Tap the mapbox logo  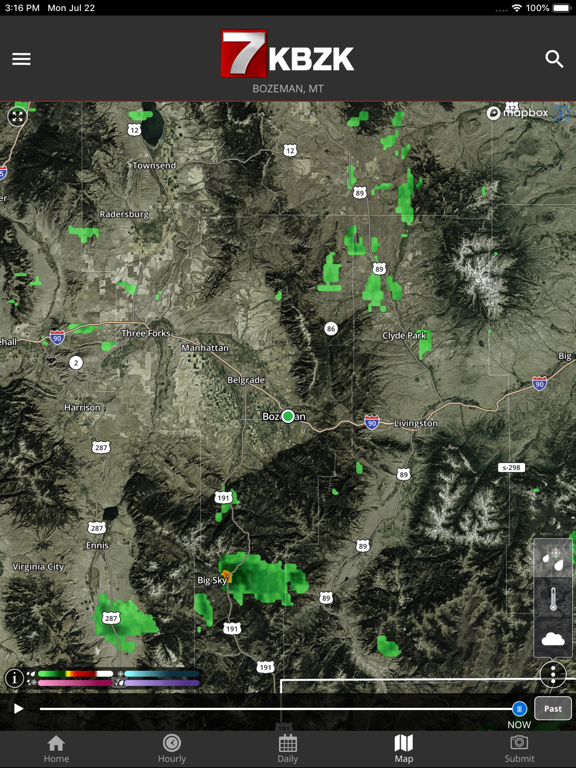pyautogui.click(x=518, y=113)
